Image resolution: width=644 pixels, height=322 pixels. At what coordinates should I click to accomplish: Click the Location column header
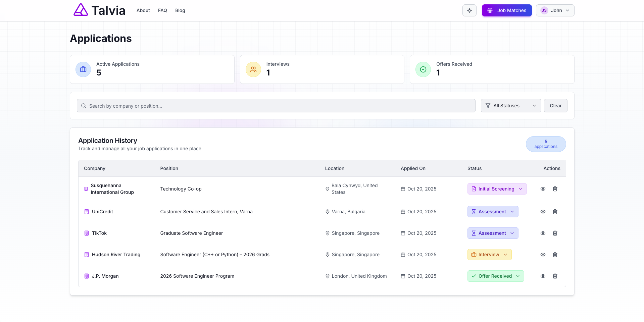tap(335, 168)
